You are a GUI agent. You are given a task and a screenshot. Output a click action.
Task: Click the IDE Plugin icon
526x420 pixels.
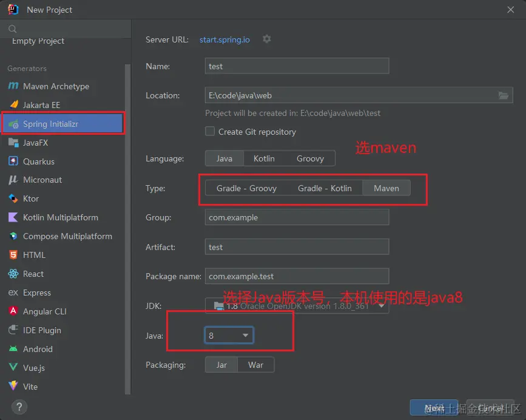point(13,330)
